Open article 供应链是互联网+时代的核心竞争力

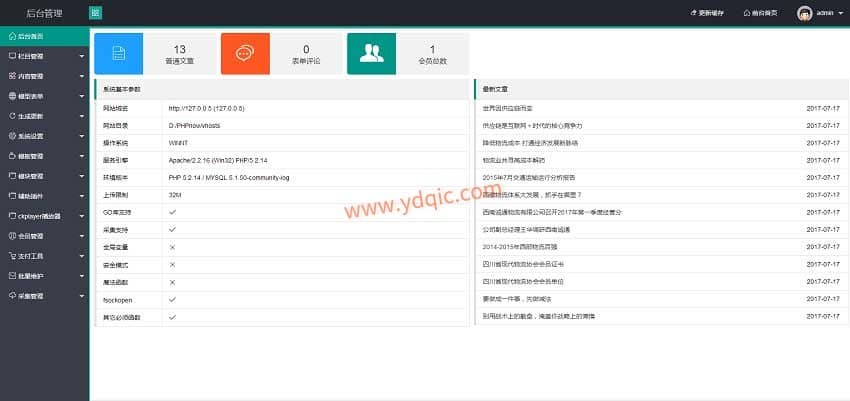(x=532, y=126)
